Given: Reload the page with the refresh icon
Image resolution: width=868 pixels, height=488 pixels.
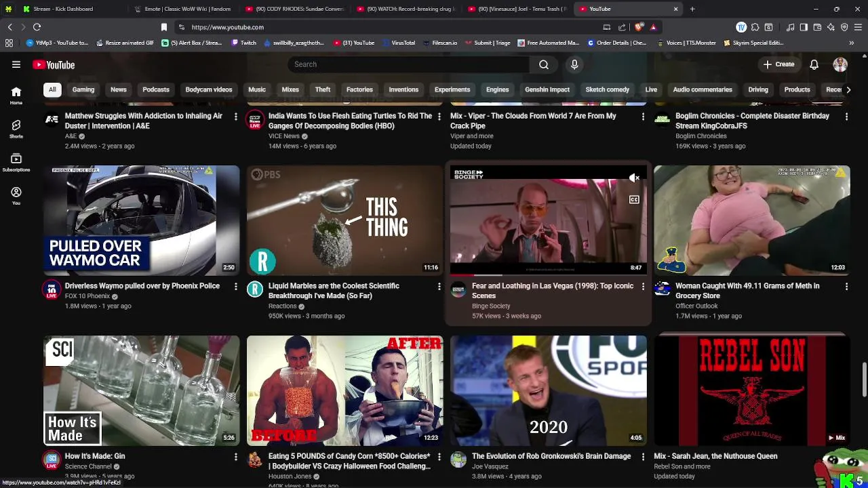Looking at the screenshot, I should pos(37,27).
